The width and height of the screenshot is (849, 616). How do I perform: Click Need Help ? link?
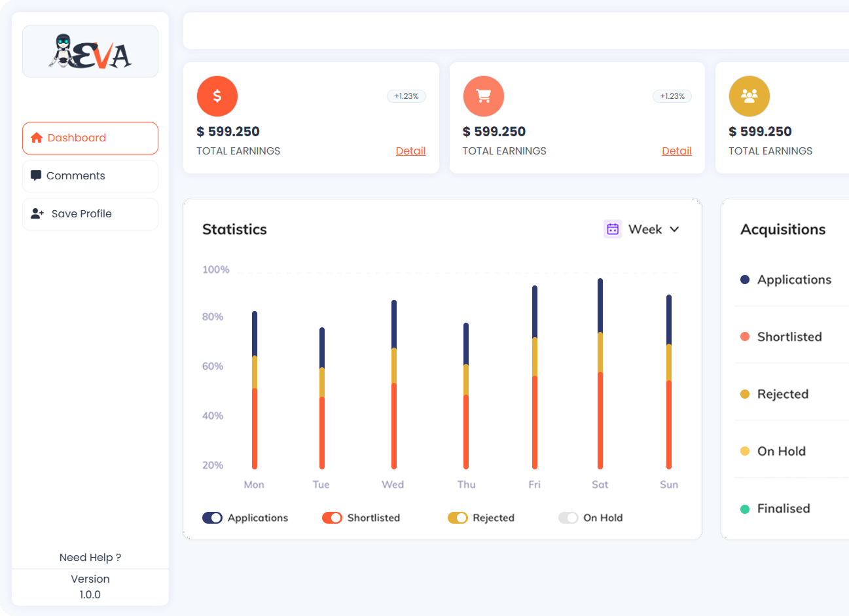(90, 558)
